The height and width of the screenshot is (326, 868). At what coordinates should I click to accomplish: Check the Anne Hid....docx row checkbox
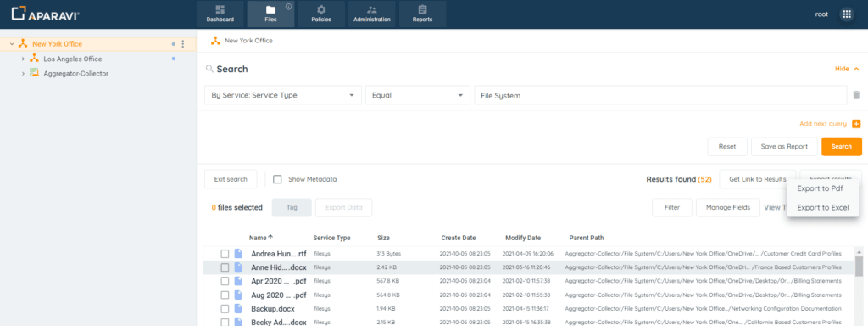point(225,267)
